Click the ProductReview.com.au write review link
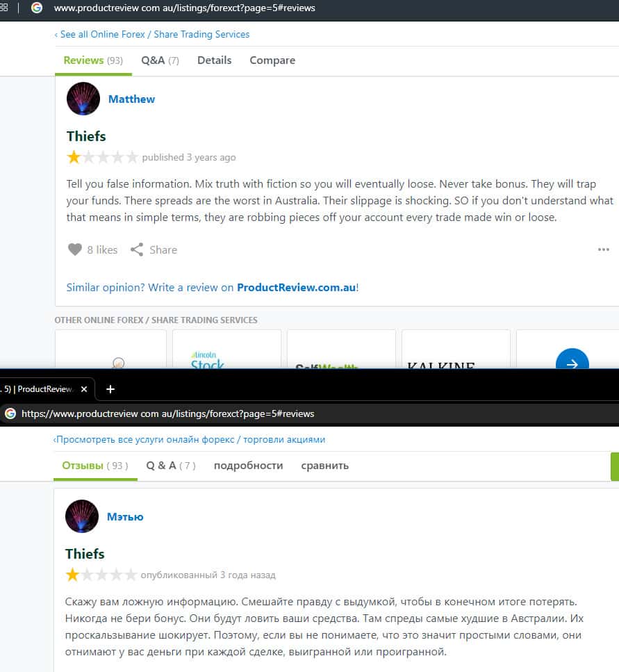The width and height of the screenshot is (619, 672). coord(297,288)
